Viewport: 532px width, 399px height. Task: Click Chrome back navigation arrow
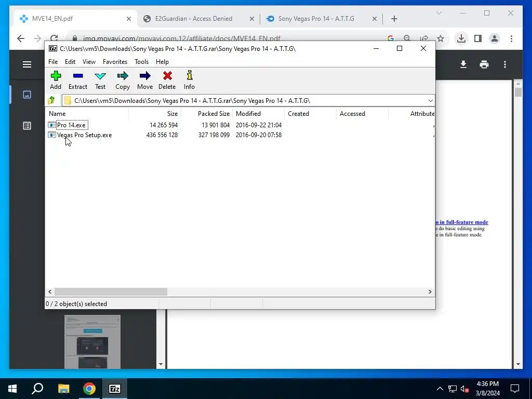coord(21,38)
